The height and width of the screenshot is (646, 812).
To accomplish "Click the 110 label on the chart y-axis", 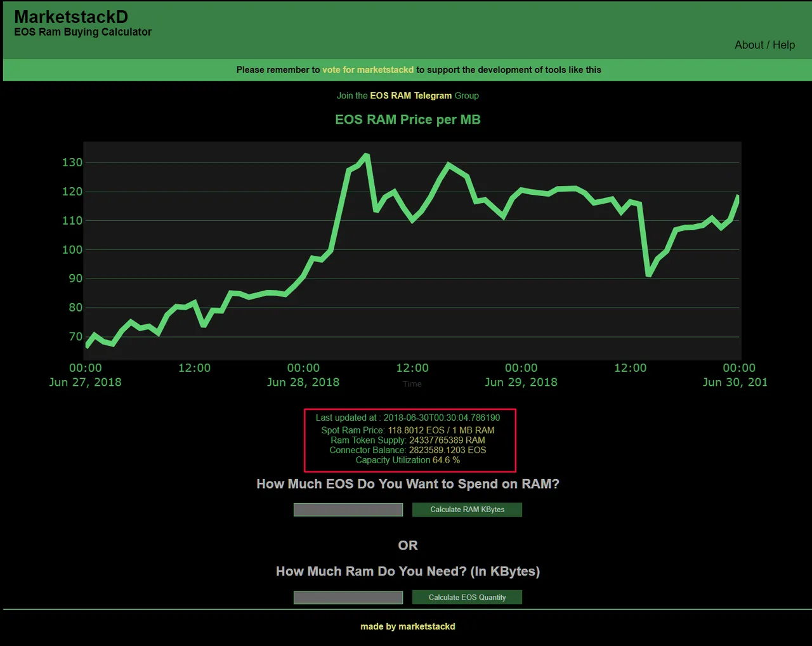I will pos(72,221).
